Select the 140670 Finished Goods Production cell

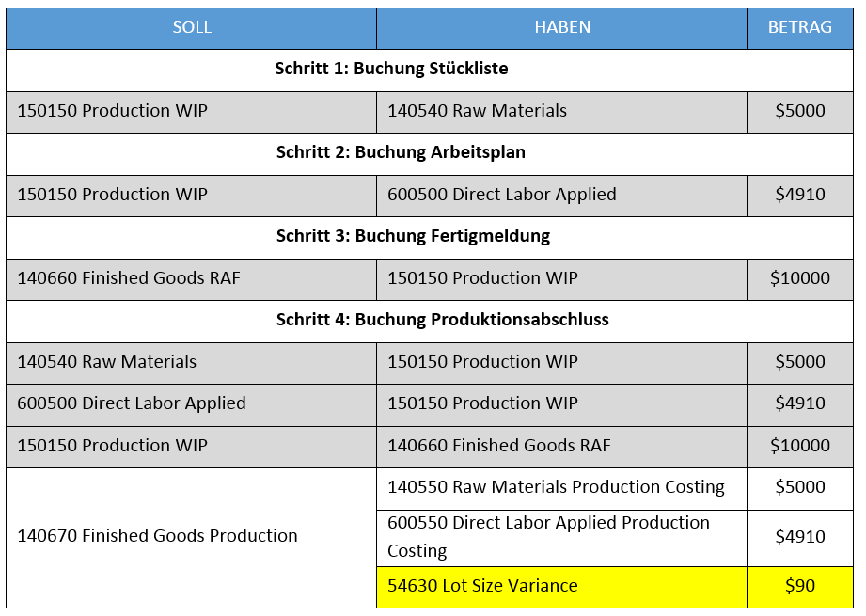(x=157, y=536)
